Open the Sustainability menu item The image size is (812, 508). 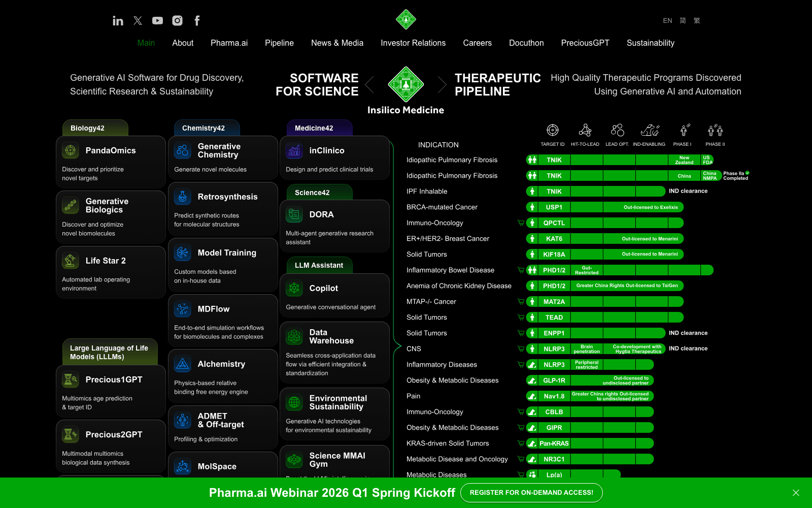click(651, 43)
